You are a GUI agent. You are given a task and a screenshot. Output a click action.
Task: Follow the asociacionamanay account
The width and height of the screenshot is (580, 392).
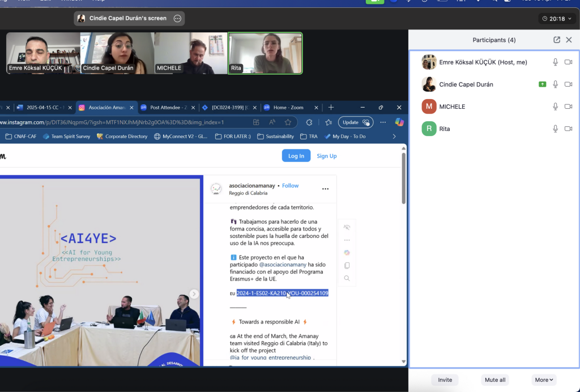coord(291,186)
